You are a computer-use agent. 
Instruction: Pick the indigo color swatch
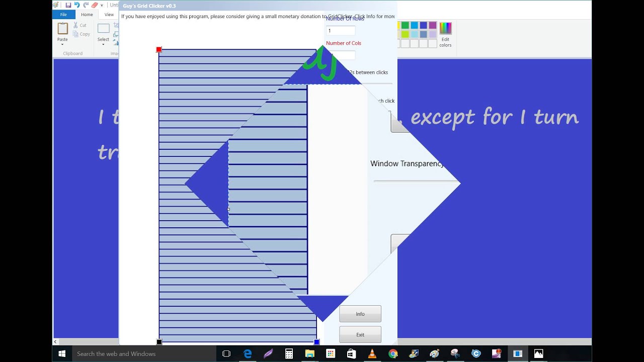click(x=423, y=26)
